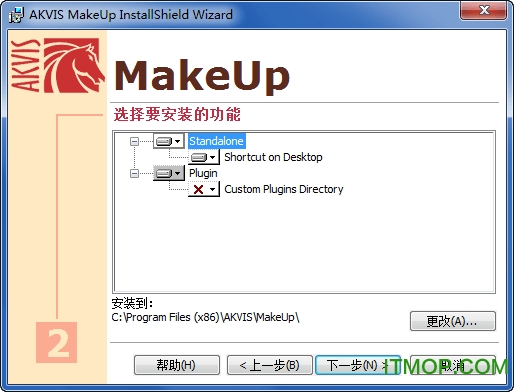Close the InstallShield Wizard window

(484, 11)
